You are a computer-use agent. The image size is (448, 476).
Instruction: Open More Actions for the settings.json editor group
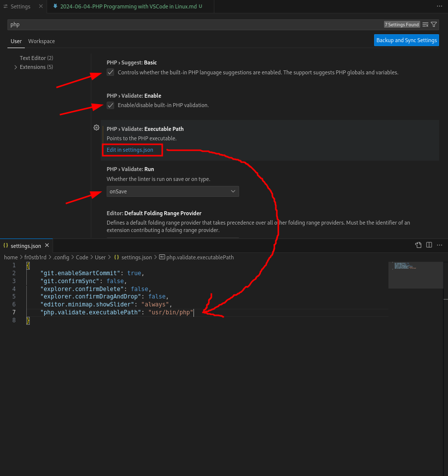tap(440, 245)
